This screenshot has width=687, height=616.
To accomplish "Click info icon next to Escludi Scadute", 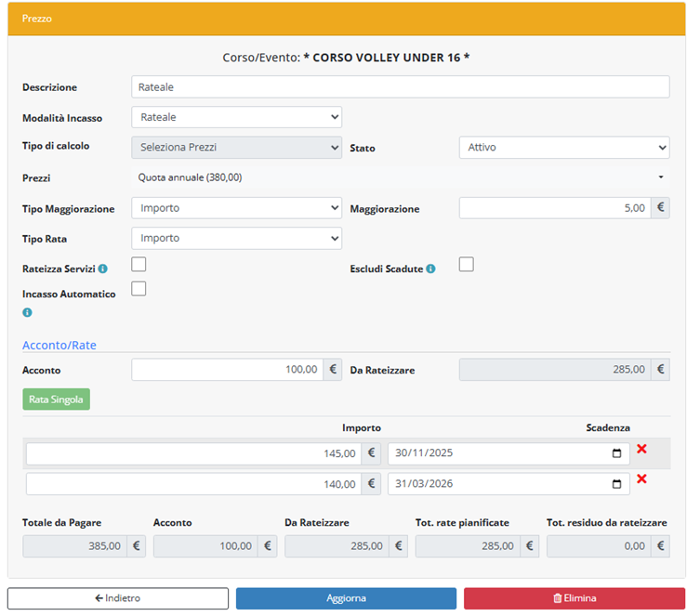I will tap(432, 269).
